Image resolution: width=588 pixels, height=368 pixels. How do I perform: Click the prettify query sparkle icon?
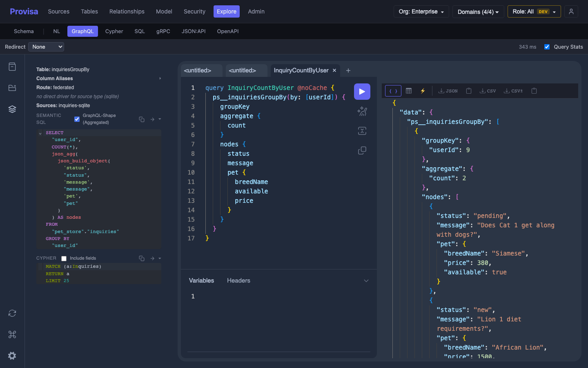tap(362, 111)
